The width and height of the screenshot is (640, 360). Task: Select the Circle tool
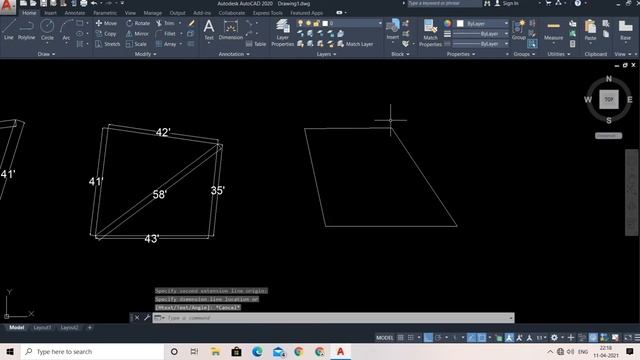pos(47,29)
